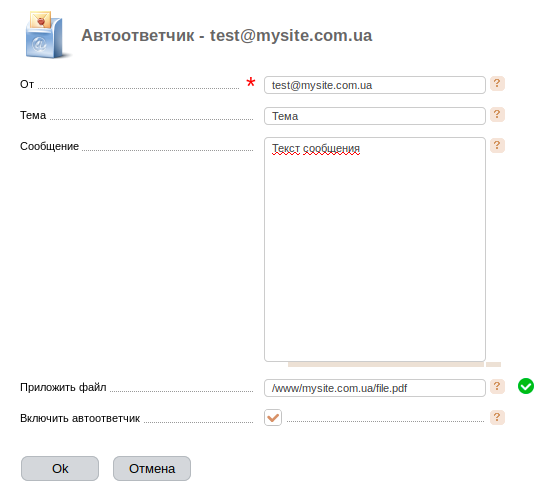Image resolution: width=555 pixels, height=500 pixels.
Task: Disable the Включить автоответчик checkbox
Action: click(273, 418)
